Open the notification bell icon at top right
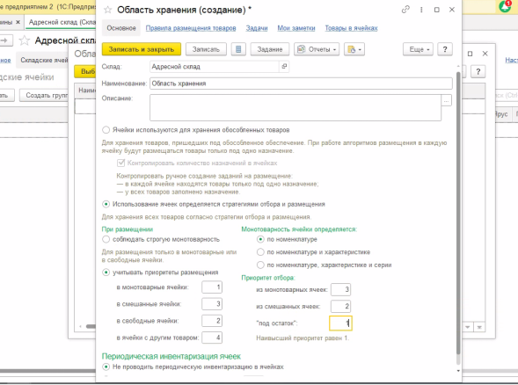 pos(505,6)
